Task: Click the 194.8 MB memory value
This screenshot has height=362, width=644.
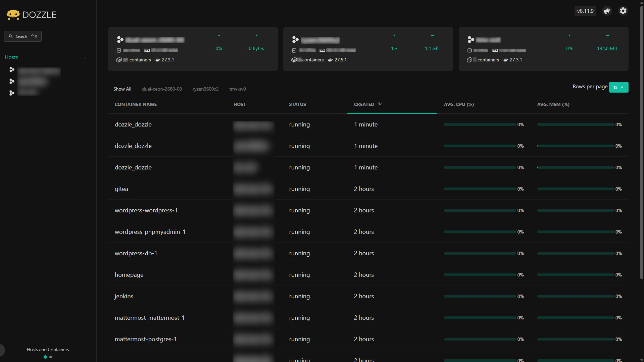Action: [607, 48]
